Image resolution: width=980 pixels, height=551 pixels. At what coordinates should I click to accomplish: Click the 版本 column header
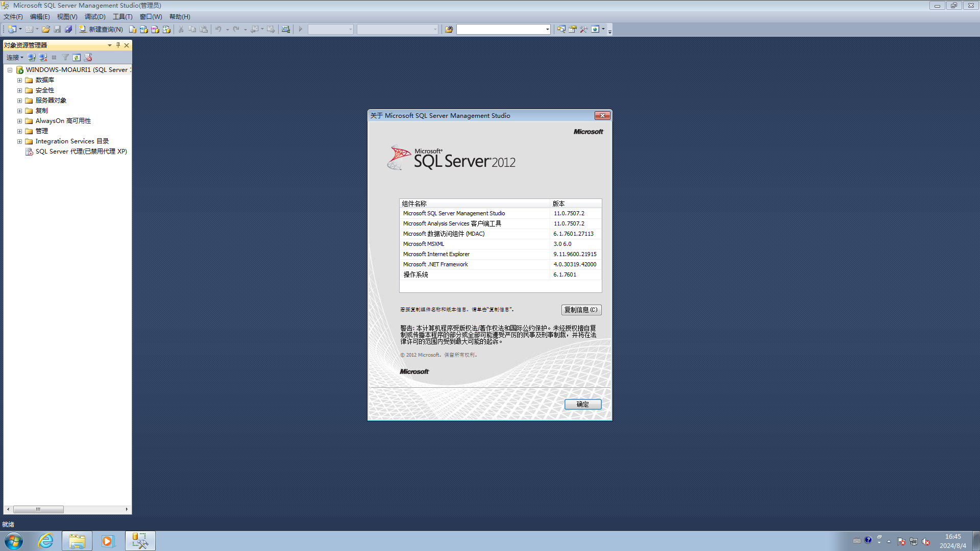(x=576, y=204)
